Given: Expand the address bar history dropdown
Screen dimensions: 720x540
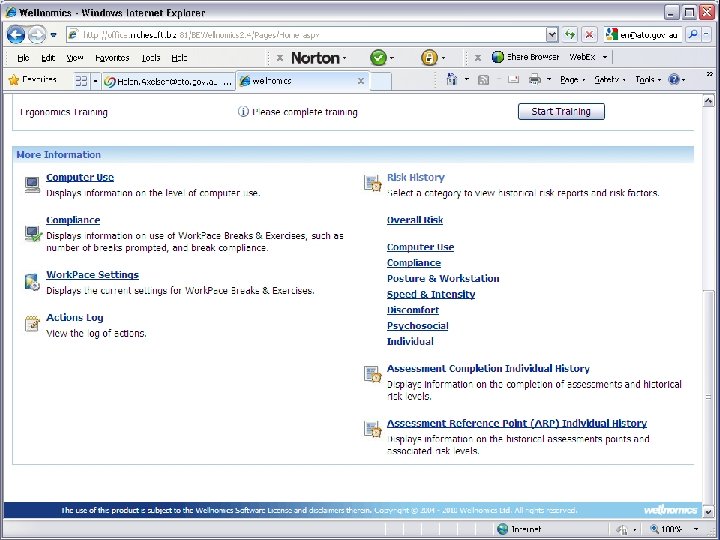Looking at the screenshot, I should (552, 35).
